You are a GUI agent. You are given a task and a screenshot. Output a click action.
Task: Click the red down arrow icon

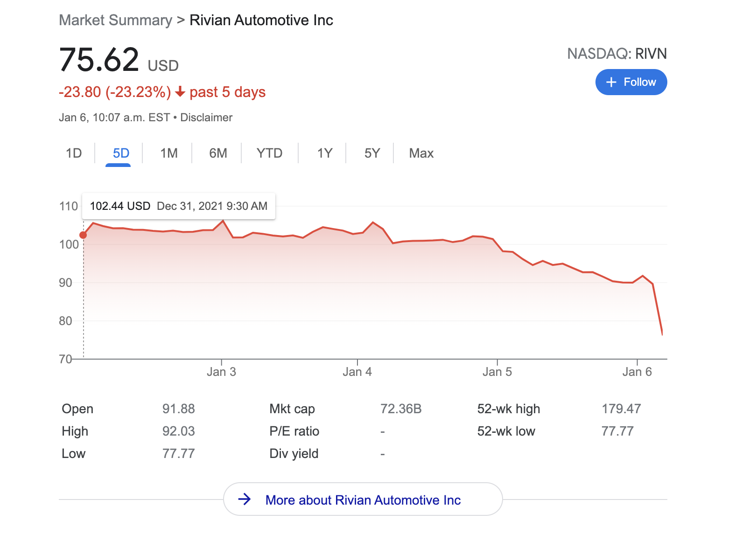pyautogui.click(x=180, y=92)
